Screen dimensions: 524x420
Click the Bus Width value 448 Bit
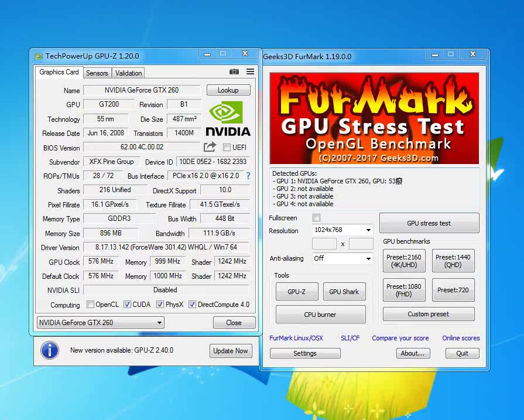pyautogui.click(x=225, y=218)
